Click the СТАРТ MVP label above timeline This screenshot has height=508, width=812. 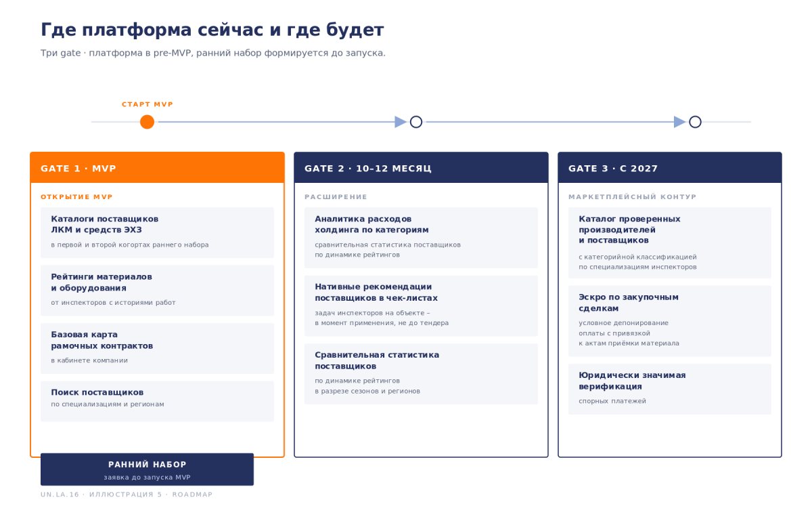[148, 104]
